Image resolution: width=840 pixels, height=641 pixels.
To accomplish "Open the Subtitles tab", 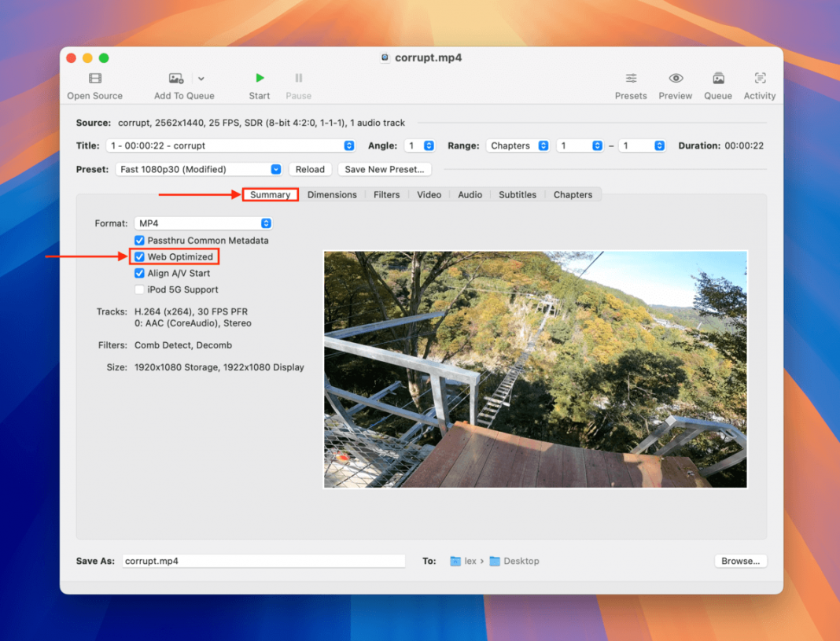I will (x=517, y=194).
